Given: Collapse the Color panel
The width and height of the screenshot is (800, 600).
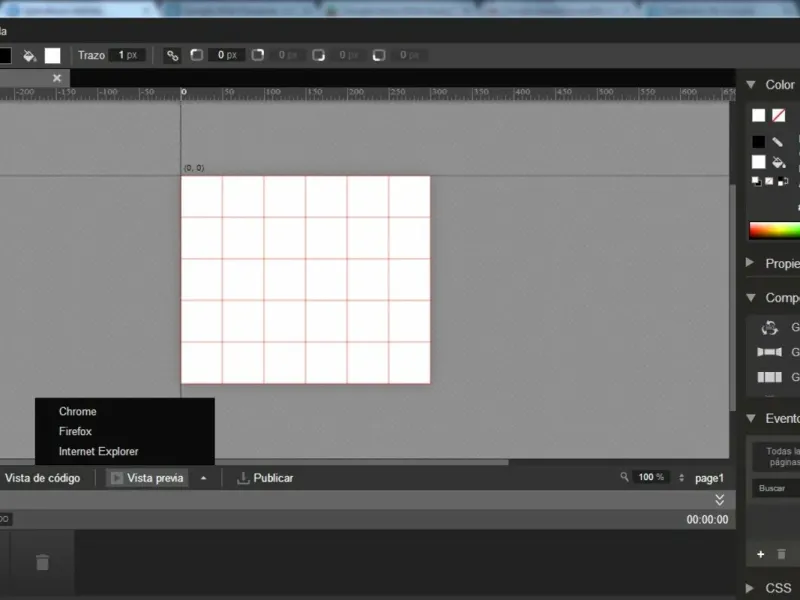Looking at the screenshot, I should [x=751, y=85].
